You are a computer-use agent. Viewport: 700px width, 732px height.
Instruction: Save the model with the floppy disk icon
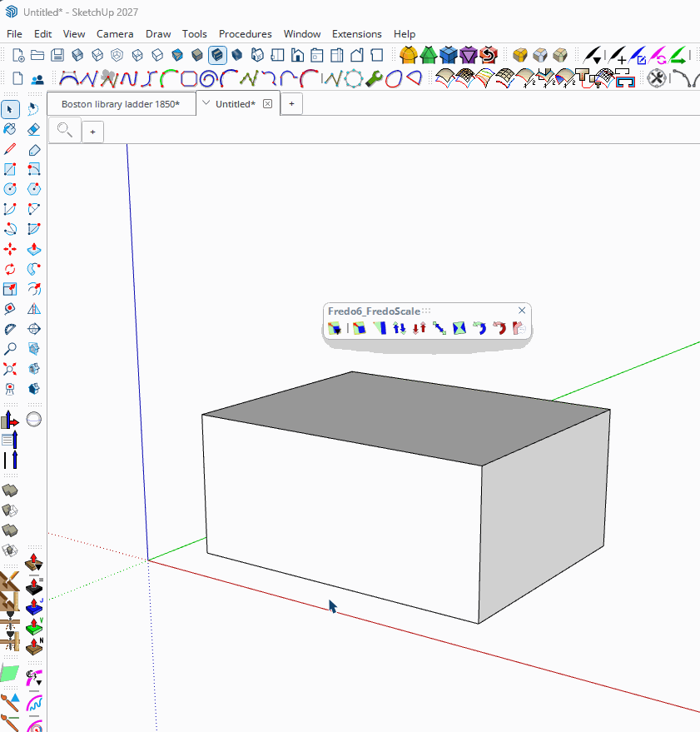tap(57, 55)
